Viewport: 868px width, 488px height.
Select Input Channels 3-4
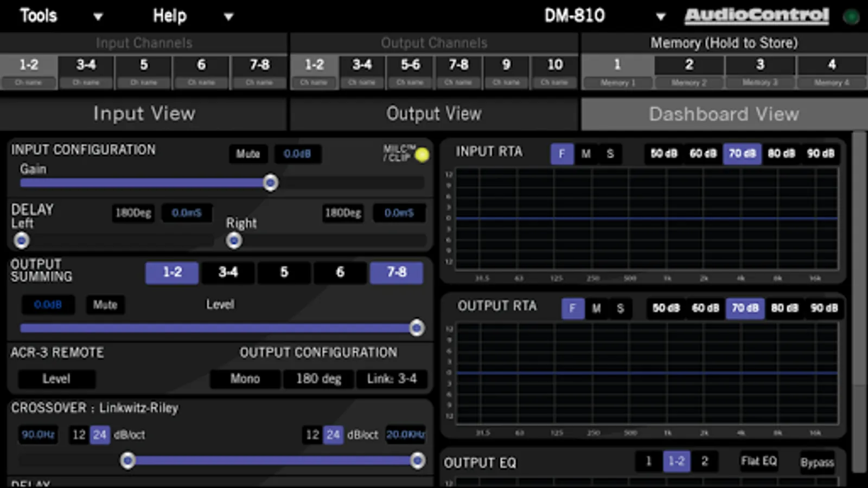click(86, 72)
